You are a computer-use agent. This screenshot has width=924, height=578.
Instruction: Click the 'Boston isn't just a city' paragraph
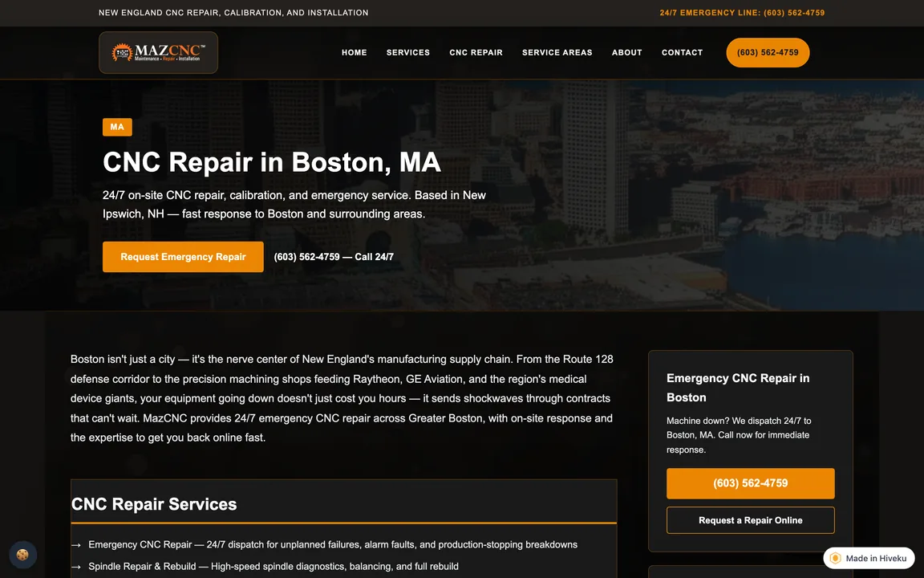342,398
